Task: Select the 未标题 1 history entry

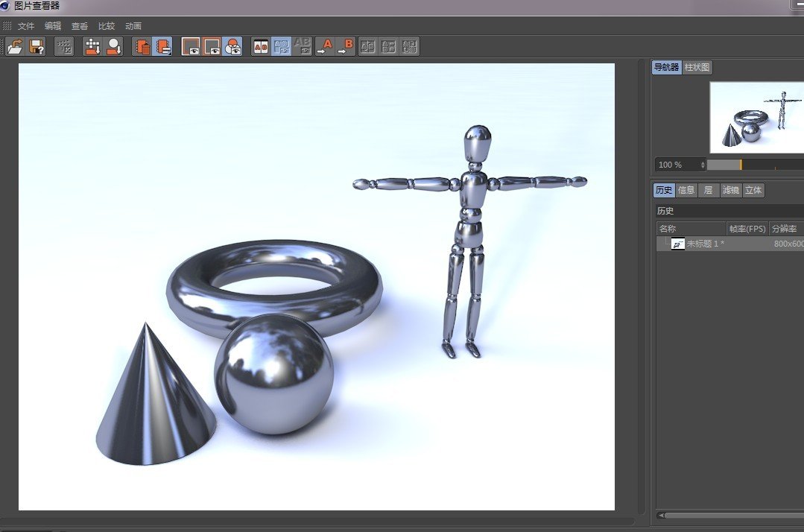Action: click(x=704, y=244)
